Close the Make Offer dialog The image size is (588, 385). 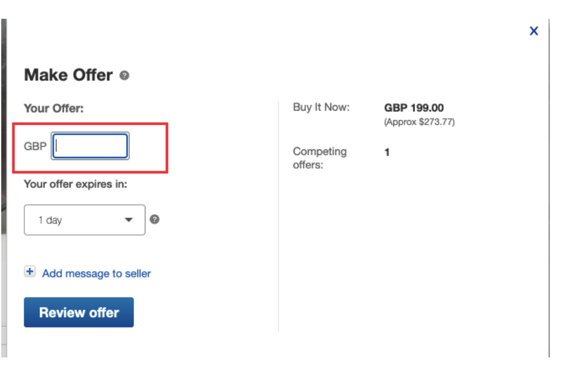point(534,31)
